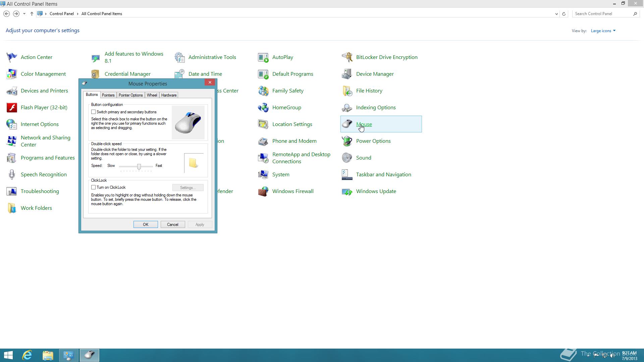Screen dimensions: 644x362
Task: Click the Family Safety icon
Action: [x=263, y=91]
